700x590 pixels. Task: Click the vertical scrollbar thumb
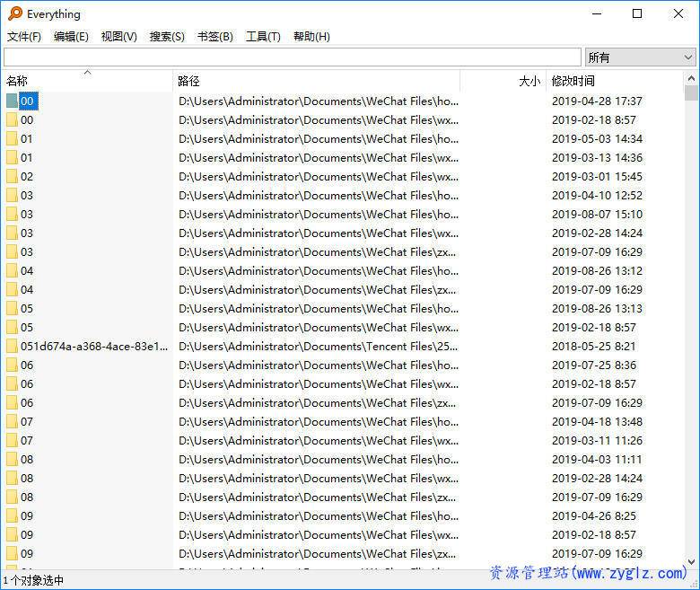point(691,92)
